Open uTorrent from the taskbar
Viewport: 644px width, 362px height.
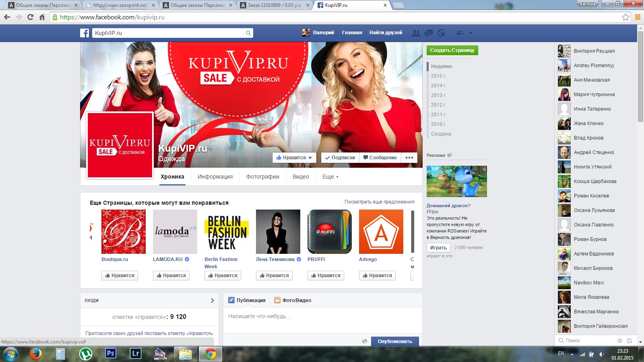pos(85,354)
